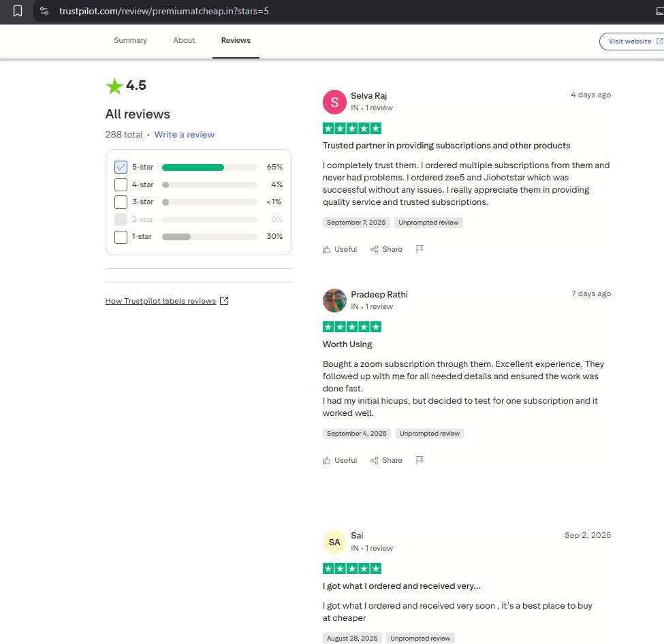
Task: Open the About tab
Action: point(184,41)
